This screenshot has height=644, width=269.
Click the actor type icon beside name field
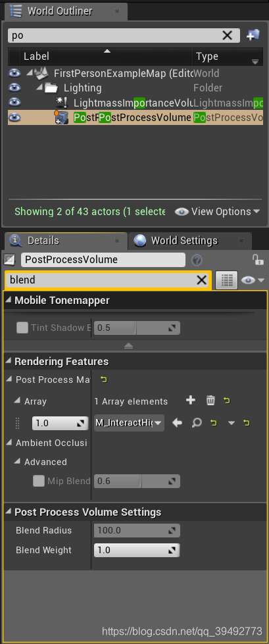point(9,260)
